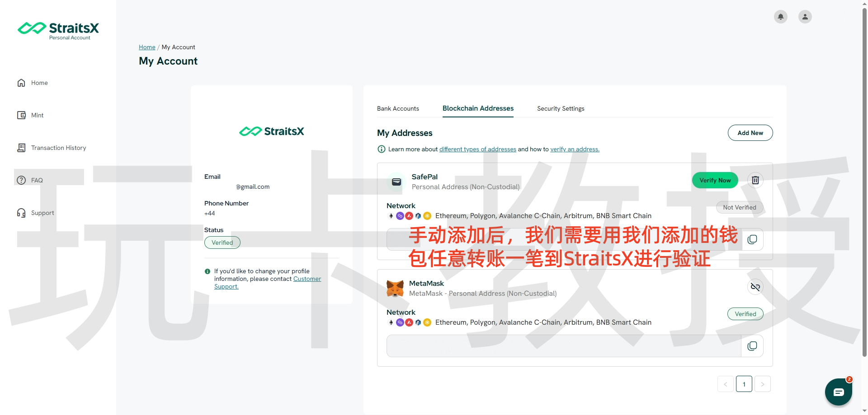The height and width of the screenshot is (415, 868).
Task: Open the FAQ section
Action: point(37,181)
